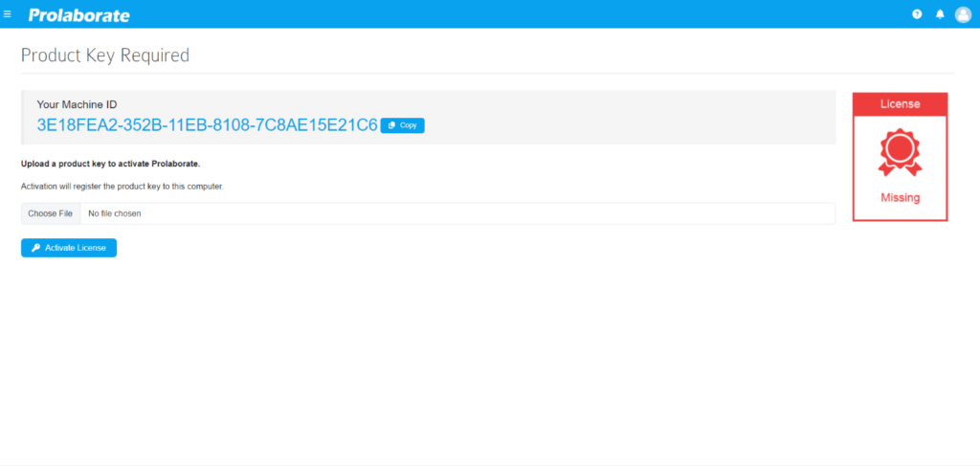Click the Prolaborate logo

(x=79, y=15)
